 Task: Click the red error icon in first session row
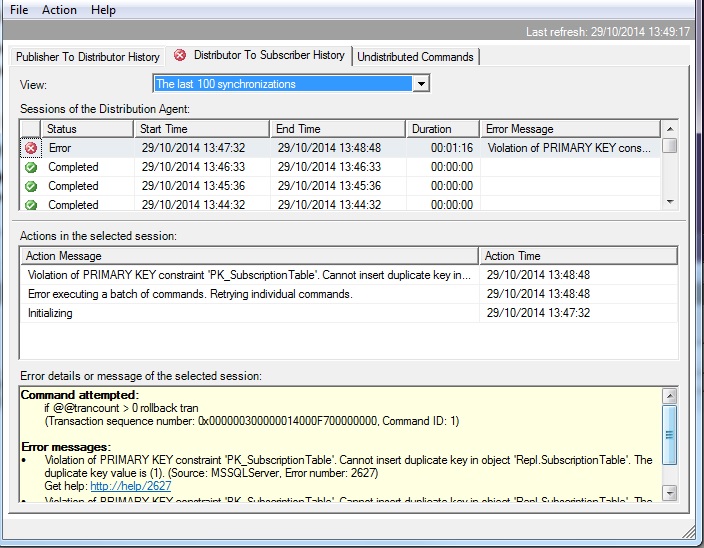coord(30,148)
